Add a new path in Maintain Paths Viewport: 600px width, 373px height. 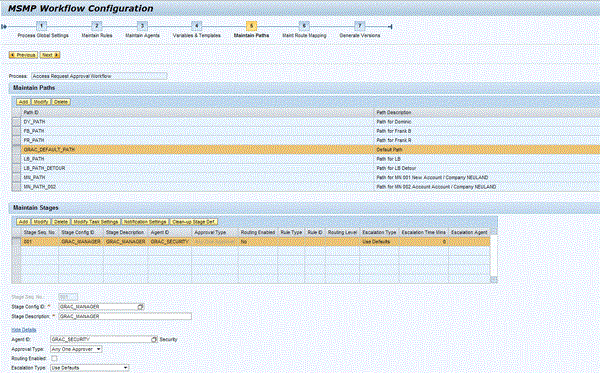(x=23, y=102)
